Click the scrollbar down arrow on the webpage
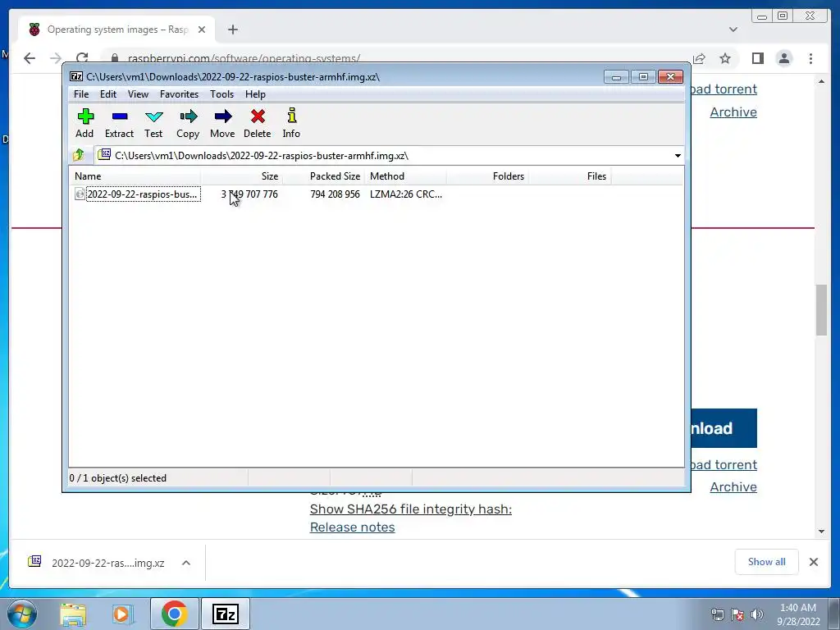Screen dimensions: 840x630 click(x=821, y=532)
